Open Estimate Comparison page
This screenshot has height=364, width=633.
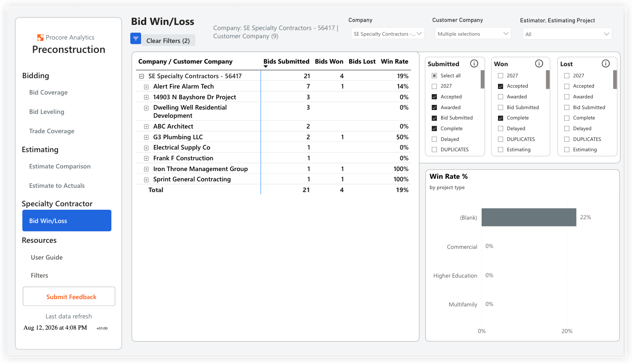[60, 166]
